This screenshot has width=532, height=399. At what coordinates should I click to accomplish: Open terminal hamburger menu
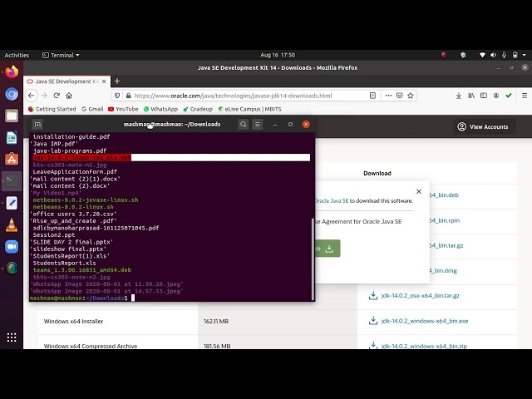258,125
